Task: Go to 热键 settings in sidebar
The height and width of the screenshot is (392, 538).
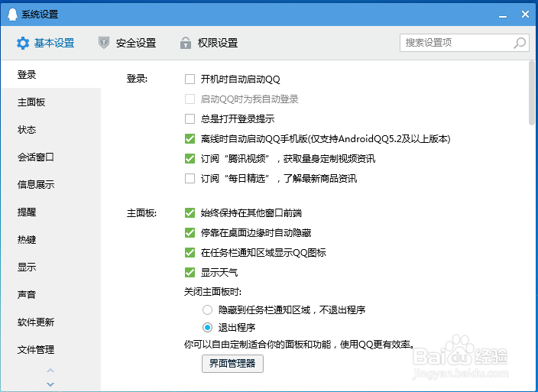Action: pos(50,239)
